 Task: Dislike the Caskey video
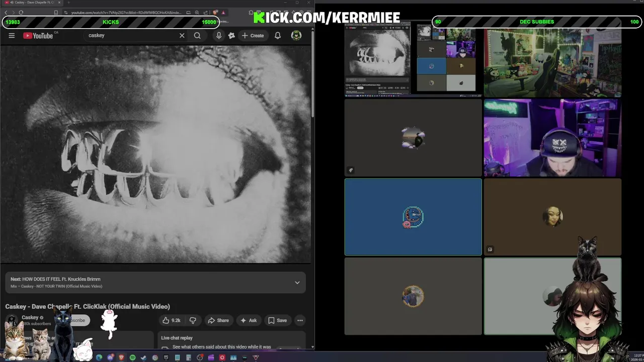point(193,320)
